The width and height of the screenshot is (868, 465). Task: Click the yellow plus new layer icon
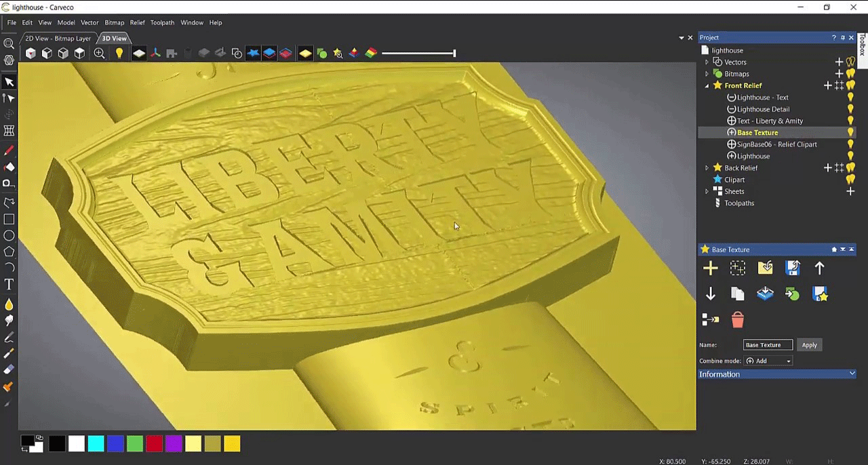tap(710, 268)
